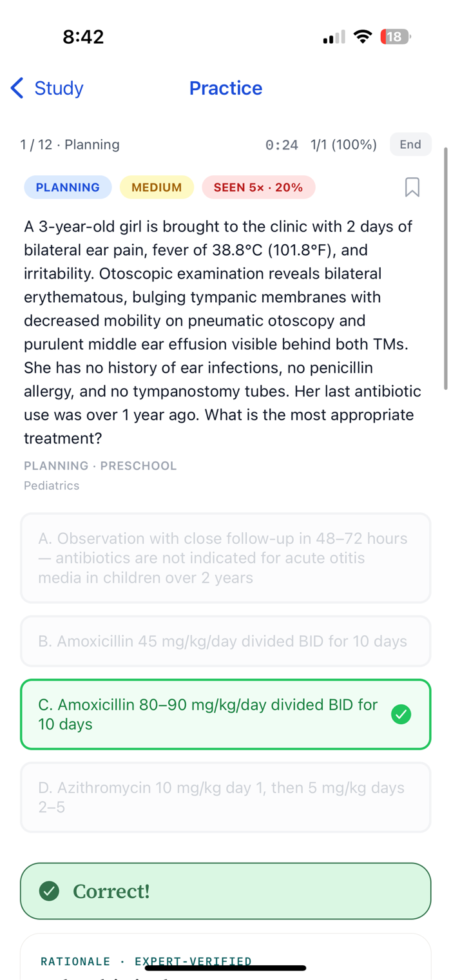
Task: Tap the SEEN 5× · 20% badge
Action: (258, 187)
